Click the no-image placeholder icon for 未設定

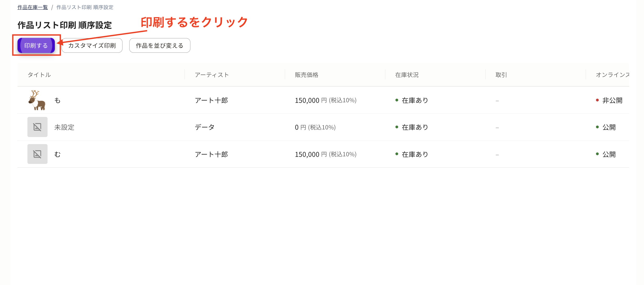[37, 127]
